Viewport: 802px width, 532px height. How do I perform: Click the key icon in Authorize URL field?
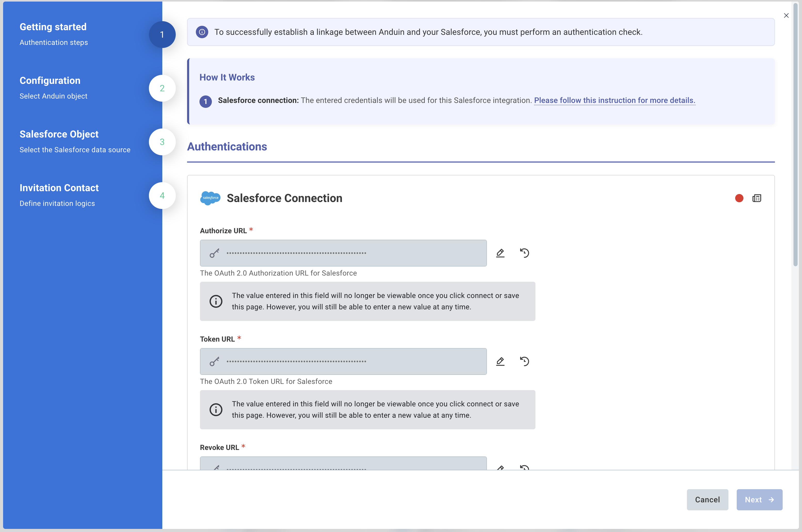214,253
